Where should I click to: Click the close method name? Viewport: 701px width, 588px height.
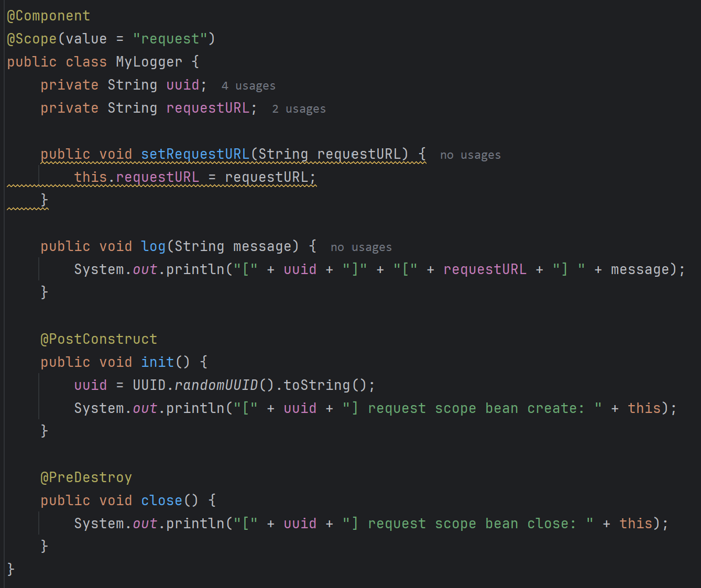(162, 500)
